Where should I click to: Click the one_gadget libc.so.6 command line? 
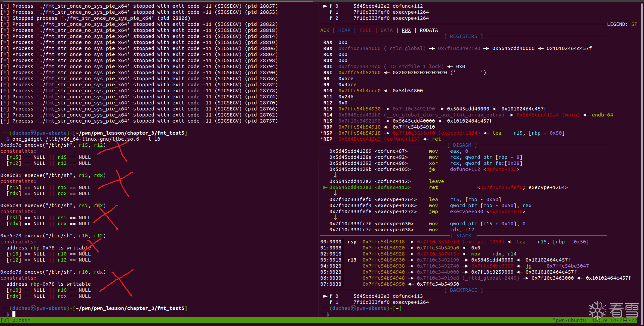point(86,139)
